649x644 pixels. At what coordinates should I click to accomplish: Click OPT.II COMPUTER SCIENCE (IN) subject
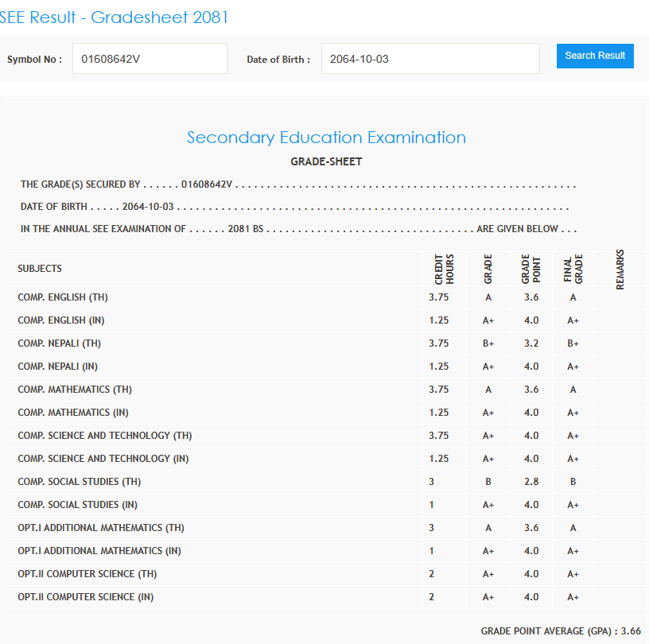[86, 597]
